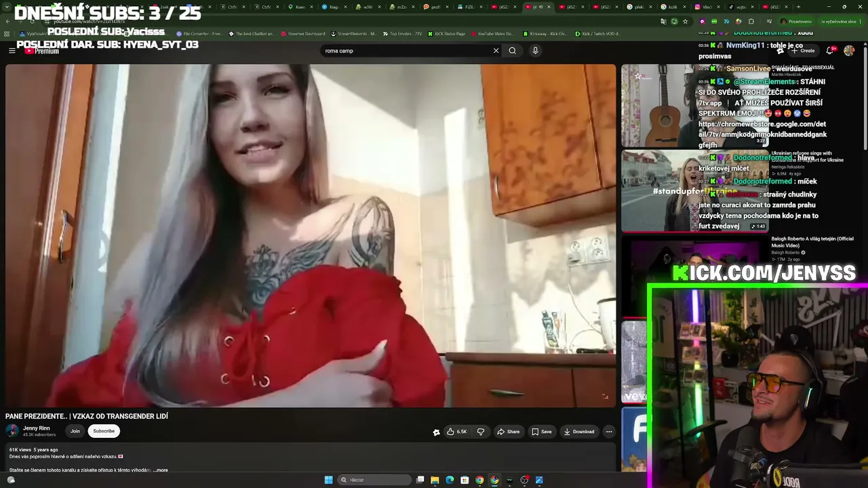Open Microsoft Store from the taskbar
868x488 pixels.
coord(465,480)
